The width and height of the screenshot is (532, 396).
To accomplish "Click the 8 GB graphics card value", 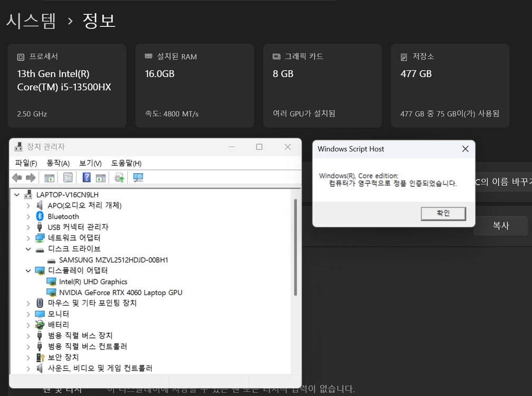I will click(283, 73).
